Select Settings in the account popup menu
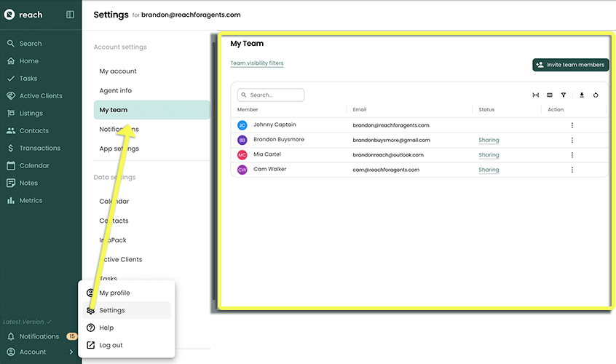 (x=112, y=310)
